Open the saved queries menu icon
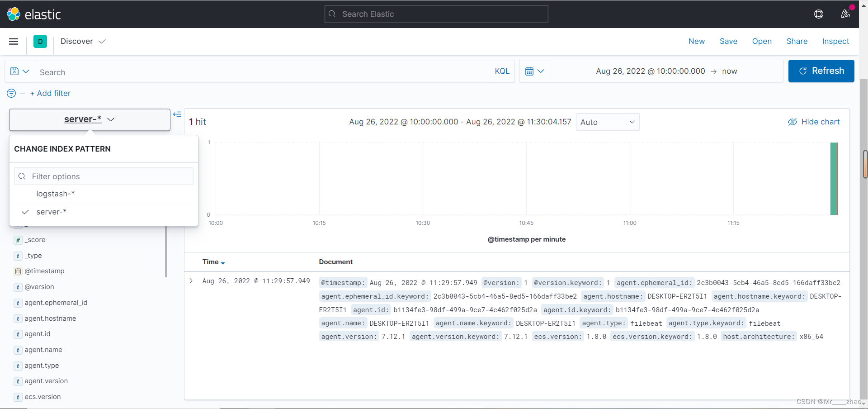 click(20, 71)
